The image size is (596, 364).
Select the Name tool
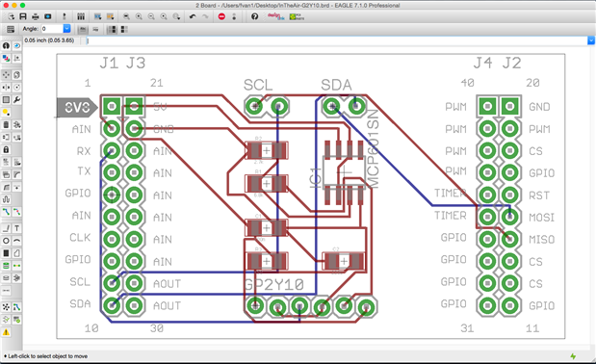click(x=6, y=162)
